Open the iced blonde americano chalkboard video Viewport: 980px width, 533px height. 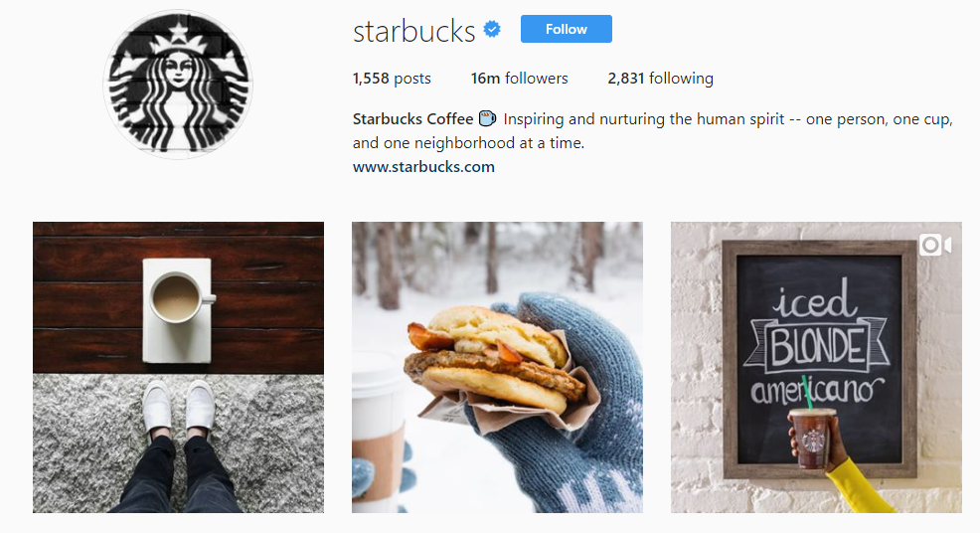[x=816, y=367]
